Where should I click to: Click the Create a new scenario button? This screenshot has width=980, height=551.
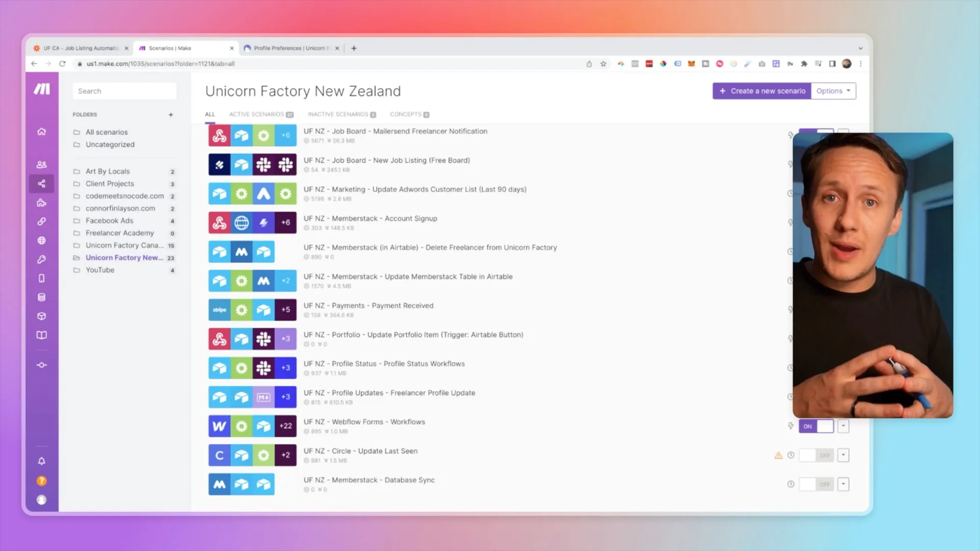coord(761,91)
